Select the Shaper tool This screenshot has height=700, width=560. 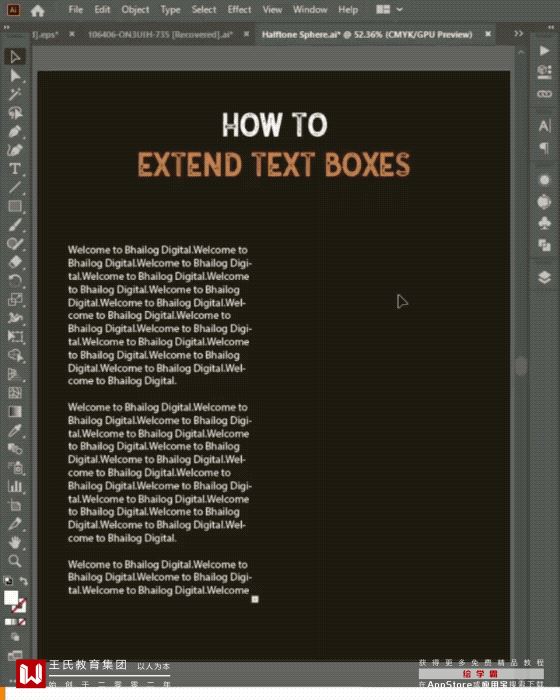[15, 243]
